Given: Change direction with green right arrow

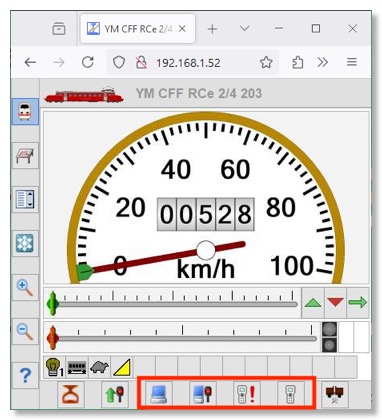Looking at the screenshot, I should click(x=358, y=303).
